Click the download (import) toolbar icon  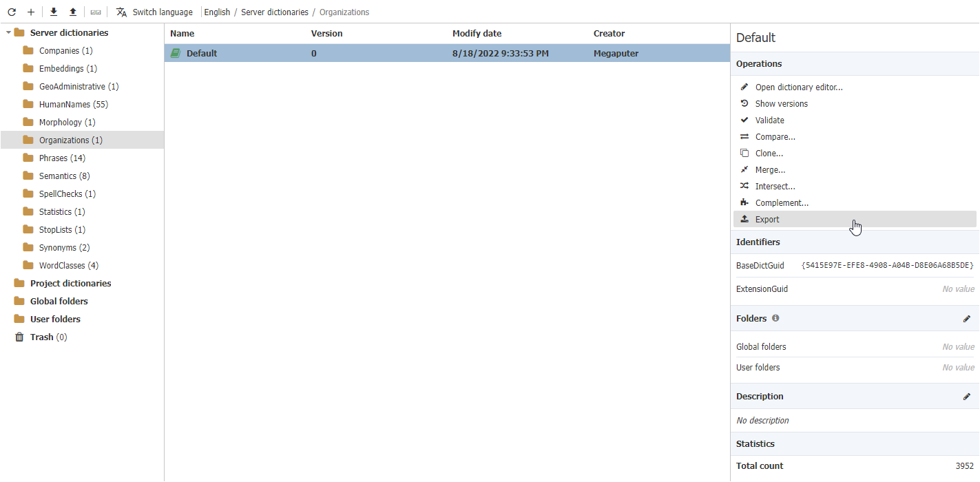[53, 12]
